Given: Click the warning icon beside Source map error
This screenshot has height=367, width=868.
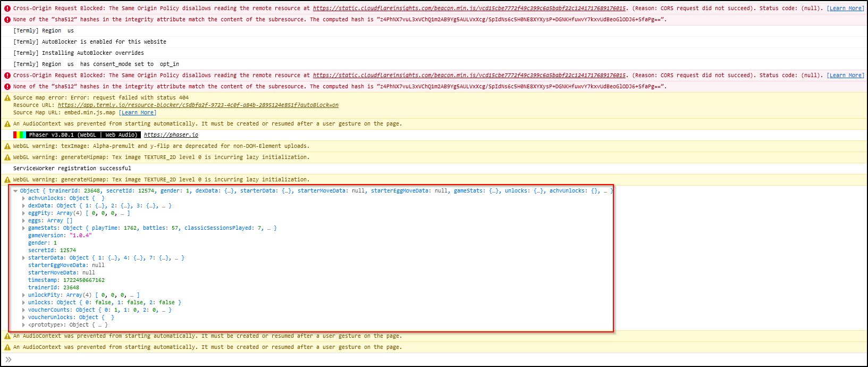Looking at the screenshot, I should pos(7,98).
